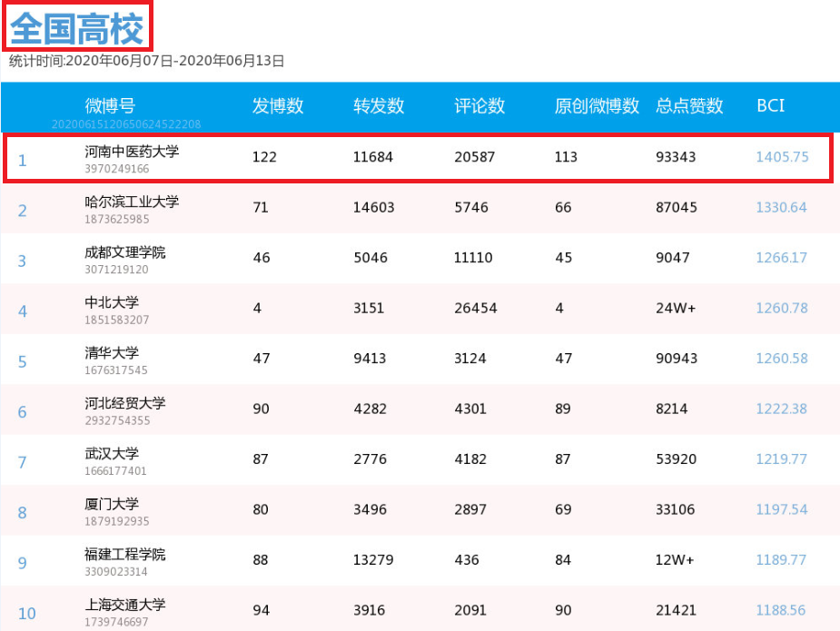
Task: Click 福建工程学院 account name
Action: click(x=125, y=555)
